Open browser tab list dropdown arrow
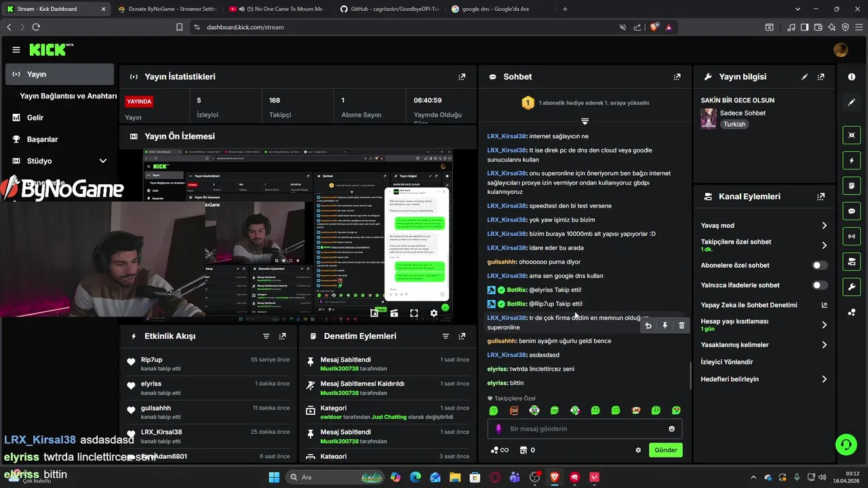 797,9
